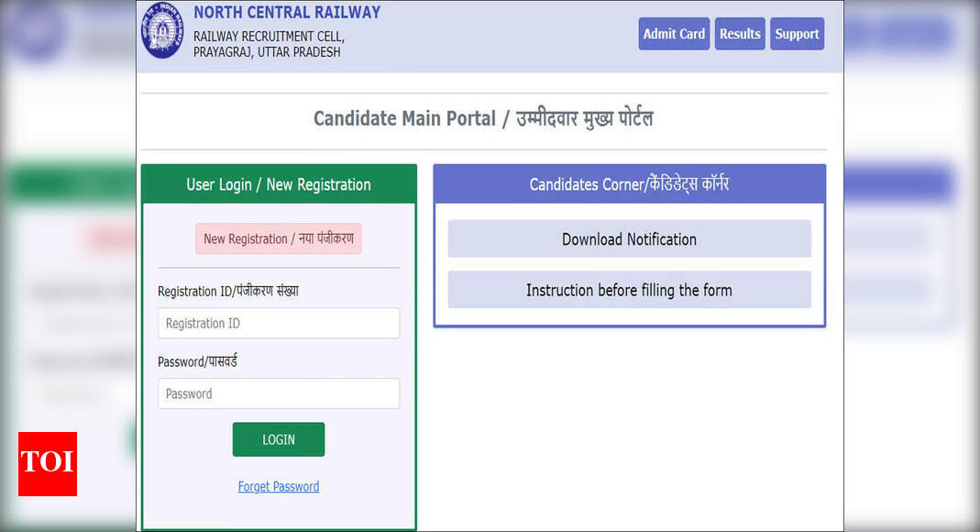Open Download Notification in Candidates Corner
The height and width of the screenshot is (532, 980).
point(630,238)
